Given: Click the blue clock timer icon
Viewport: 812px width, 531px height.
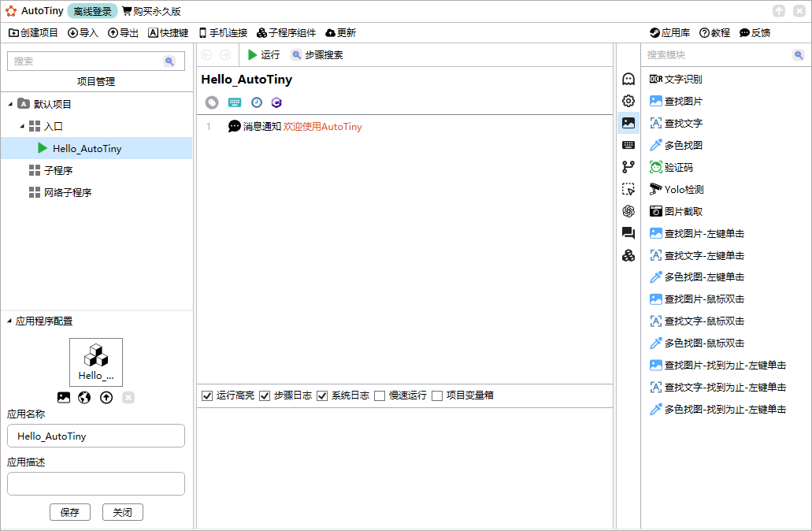Looking at the screenshot, I should pos(257,102).
